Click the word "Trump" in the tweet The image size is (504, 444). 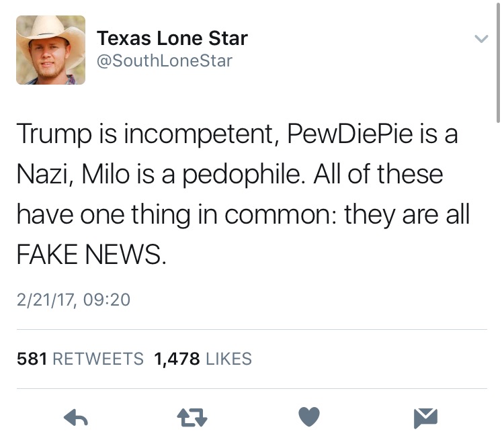click(49, 134)
